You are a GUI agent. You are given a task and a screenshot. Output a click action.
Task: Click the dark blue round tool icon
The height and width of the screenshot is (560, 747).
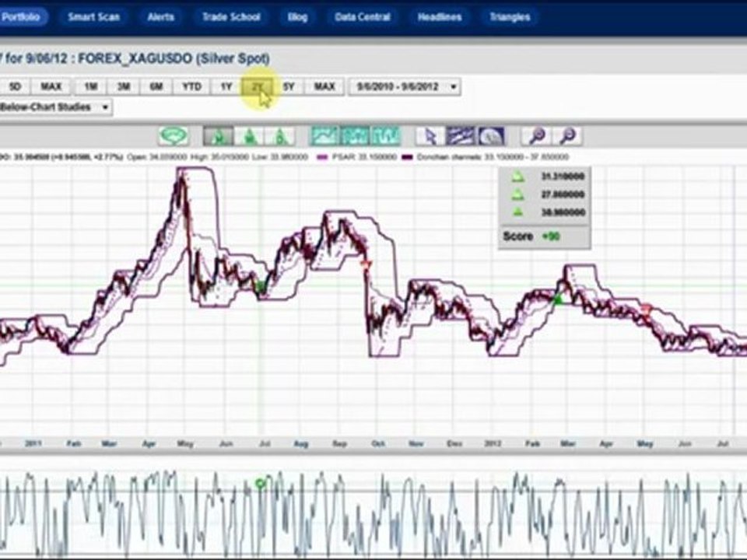(x=490, y=136)
